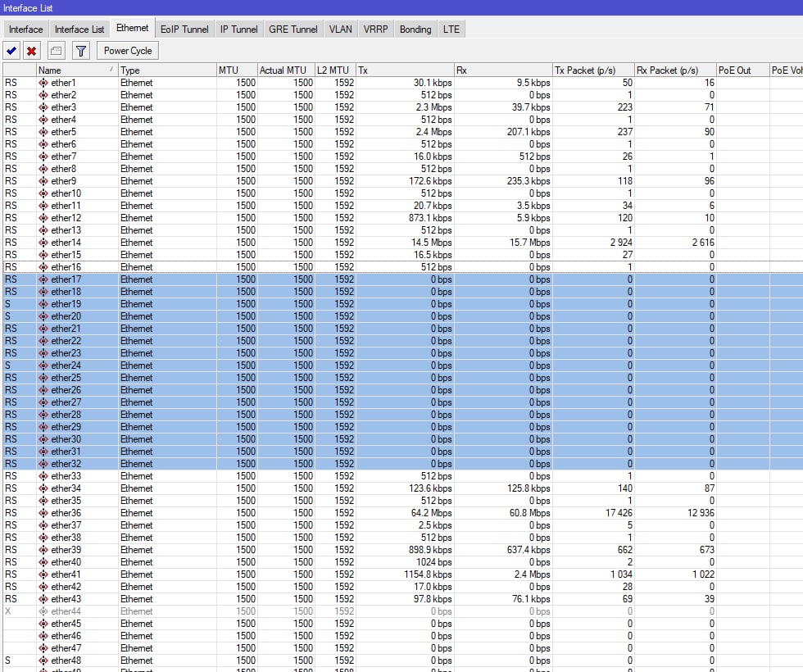This screenshot has width=803, height=672.
Task: Switch to the Bonding tab
Action: (415, 30)
